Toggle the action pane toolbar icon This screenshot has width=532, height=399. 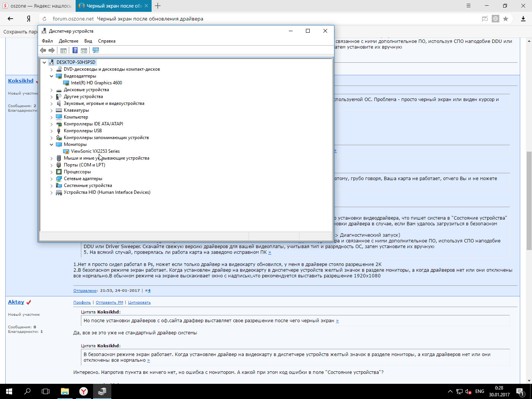click(x=84, y=50)
